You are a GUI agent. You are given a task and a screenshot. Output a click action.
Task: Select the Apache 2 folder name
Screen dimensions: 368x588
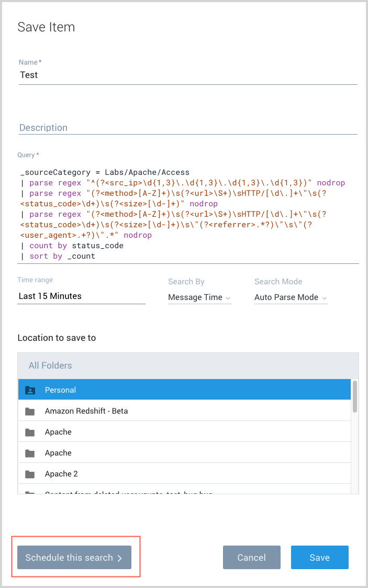[x=61, y=474]
